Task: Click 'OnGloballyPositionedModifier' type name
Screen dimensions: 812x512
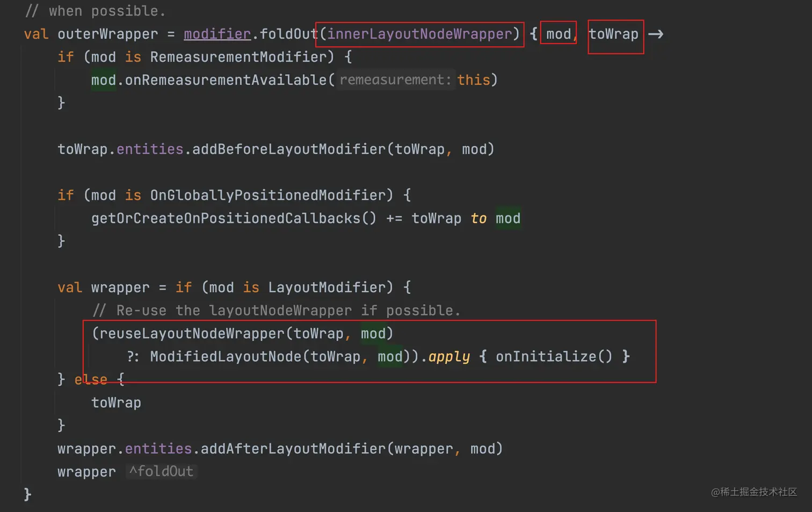Action: 267,195
